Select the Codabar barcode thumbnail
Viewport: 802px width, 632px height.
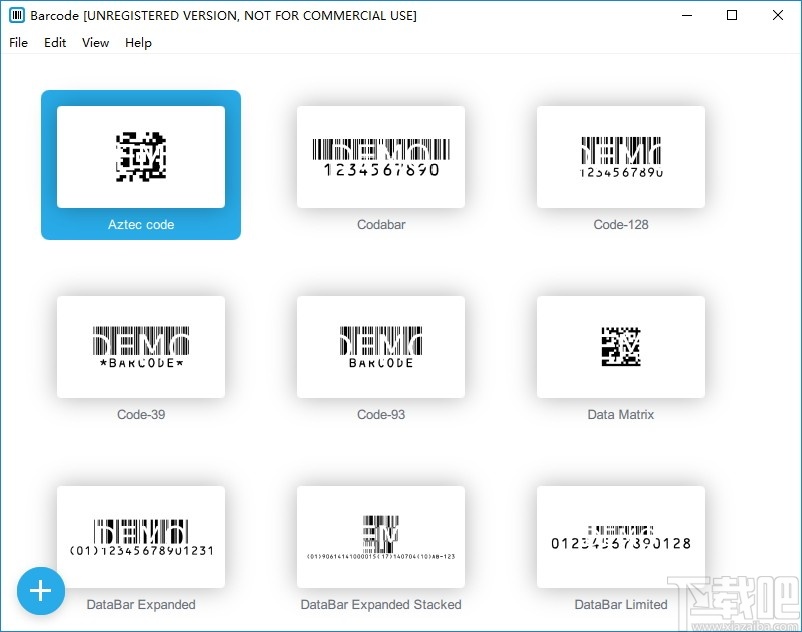tap(381, 157)
